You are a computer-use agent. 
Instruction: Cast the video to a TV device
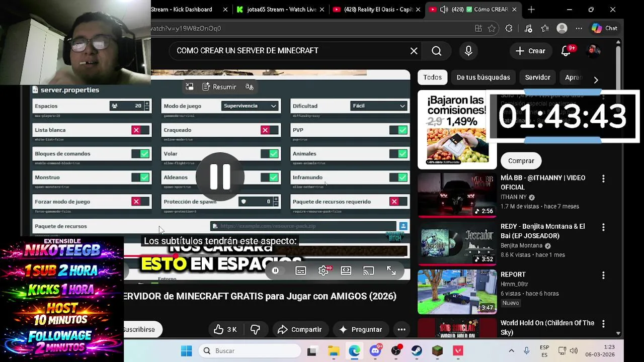click(x=369, y=270)
